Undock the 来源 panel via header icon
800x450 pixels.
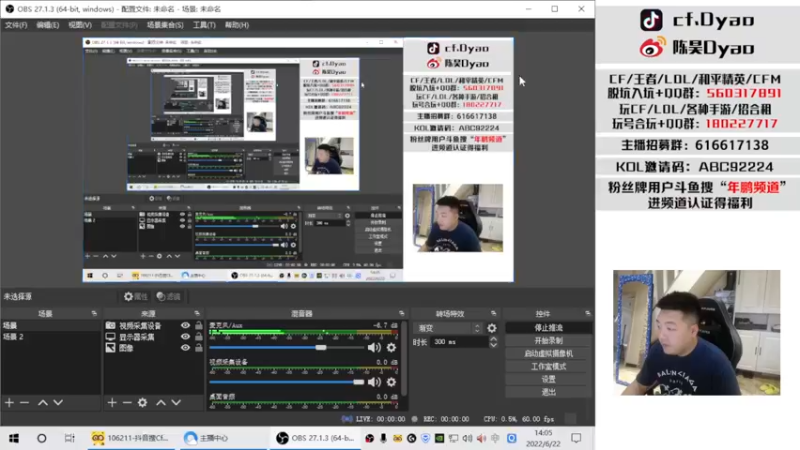pos(197,313)
